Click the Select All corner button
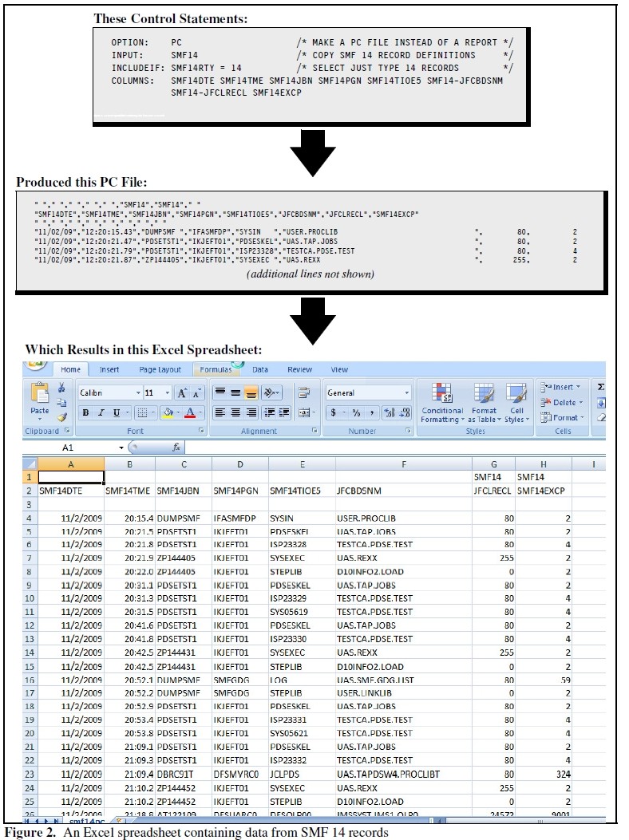This screenshot has height=840, width=629. [x=30, y=464]
